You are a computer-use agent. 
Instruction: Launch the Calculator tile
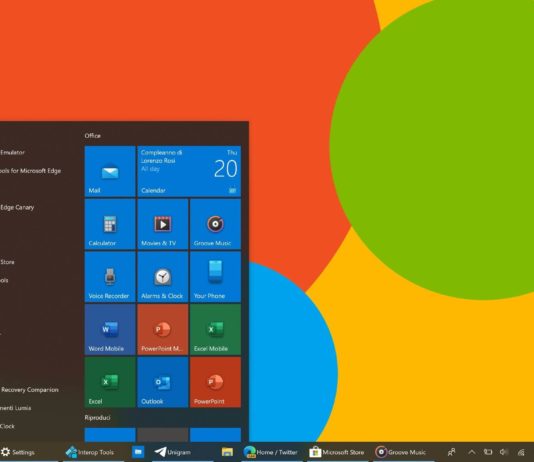[110, 224]
